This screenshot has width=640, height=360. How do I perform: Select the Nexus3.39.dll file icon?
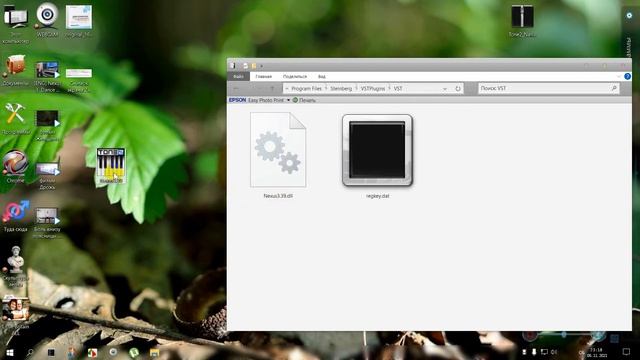[278, 150]
